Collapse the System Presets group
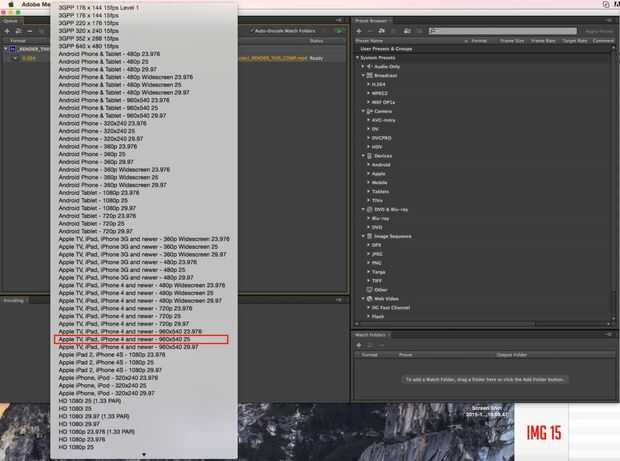This screenshot has height=461, width=620. coord(357,58)
